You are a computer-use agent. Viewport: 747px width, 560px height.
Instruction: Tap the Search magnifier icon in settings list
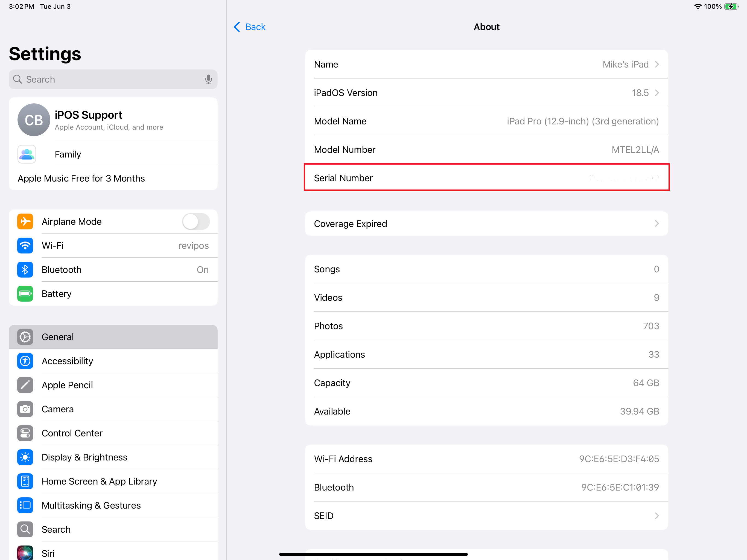(25, 529)
